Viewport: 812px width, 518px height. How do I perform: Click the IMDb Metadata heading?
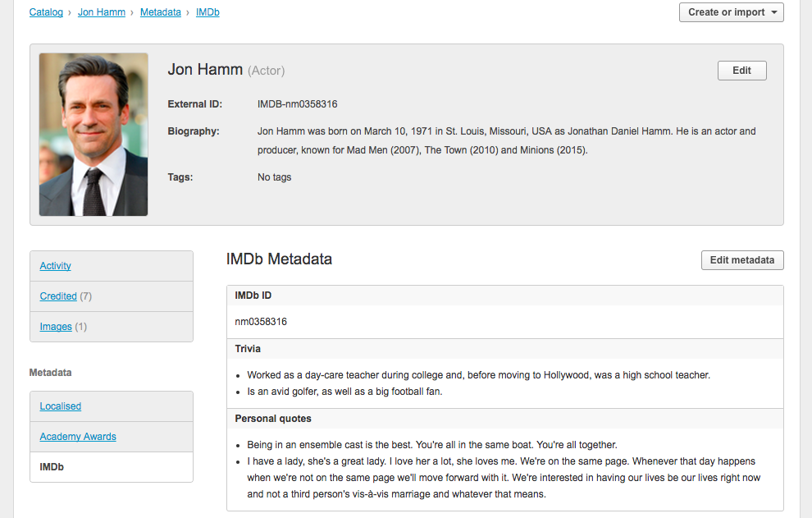point(279,259)
